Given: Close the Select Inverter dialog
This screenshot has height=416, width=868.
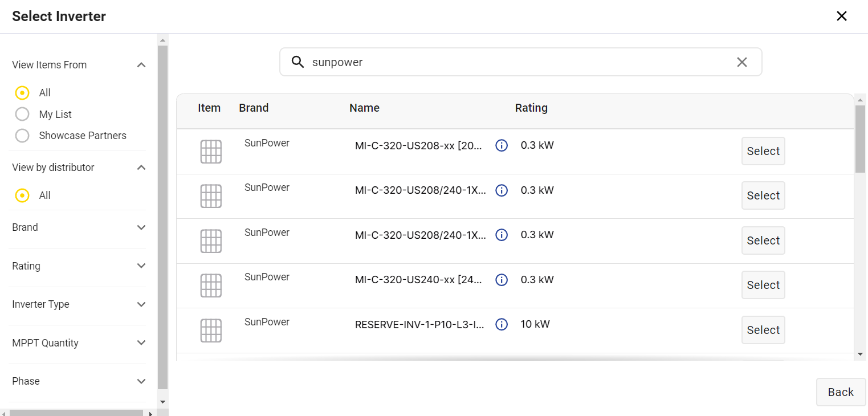Looking at the screenshot, I should coord(841,16).
